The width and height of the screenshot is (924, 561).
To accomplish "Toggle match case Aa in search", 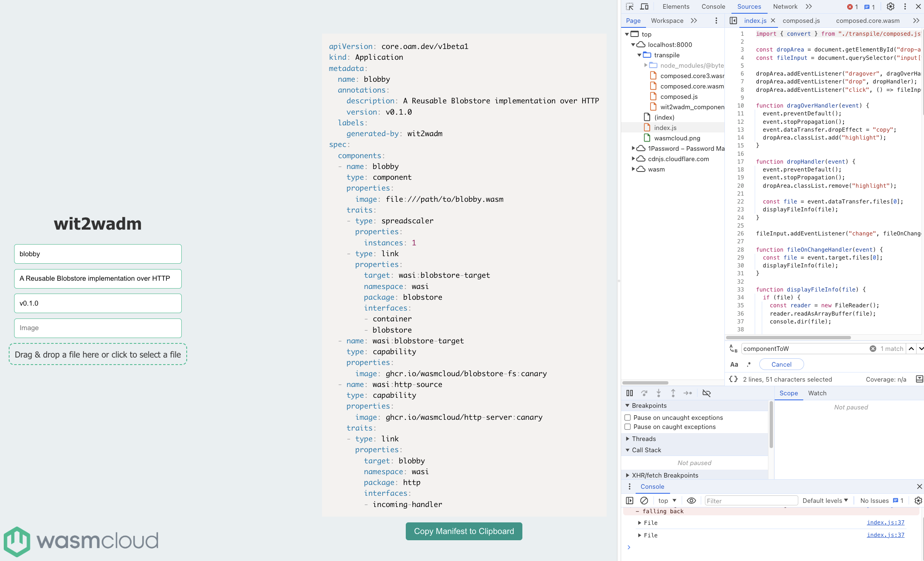I will click(734, 364).
